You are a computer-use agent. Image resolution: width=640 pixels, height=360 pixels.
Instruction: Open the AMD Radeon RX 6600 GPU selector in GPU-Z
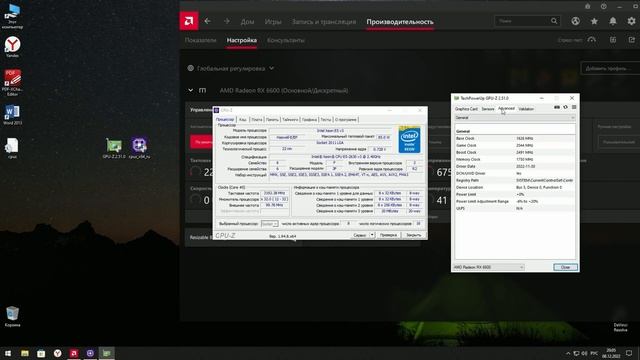tap(489, 267)
